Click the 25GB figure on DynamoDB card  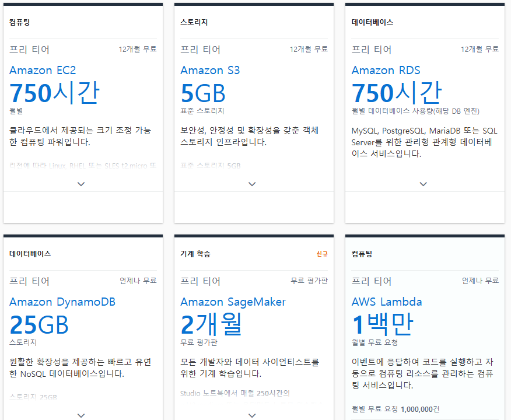[x=38, y=325]
